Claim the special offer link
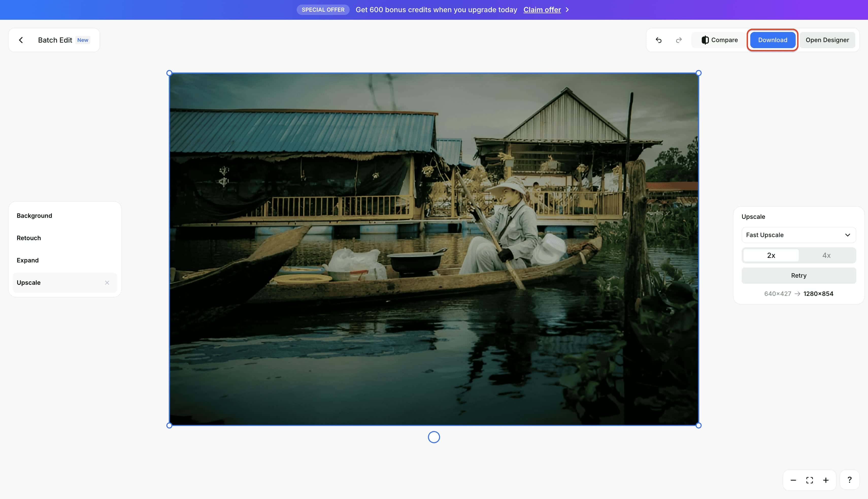 (x=542, y=10)
